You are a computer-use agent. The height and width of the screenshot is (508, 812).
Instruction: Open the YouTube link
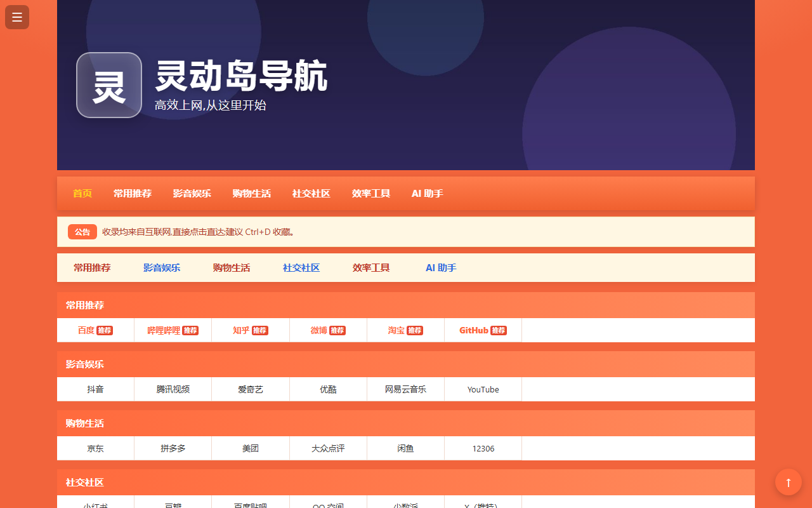click(483, 389)
